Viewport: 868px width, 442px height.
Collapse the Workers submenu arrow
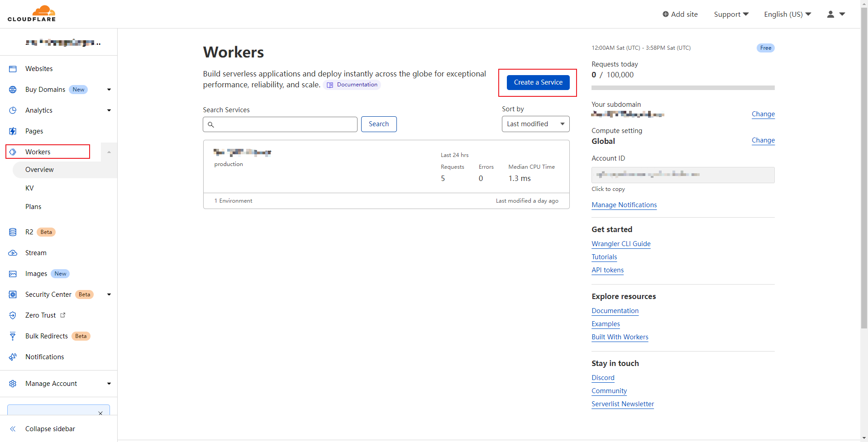(x=109, y=152)
